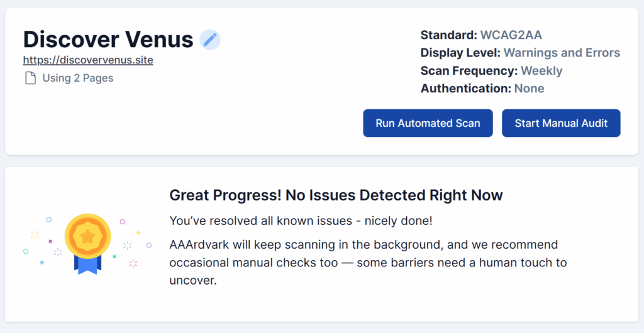Screen dimensions: 644x333
Task: Select the Using 2 Pages text
Action: [78, 79]
